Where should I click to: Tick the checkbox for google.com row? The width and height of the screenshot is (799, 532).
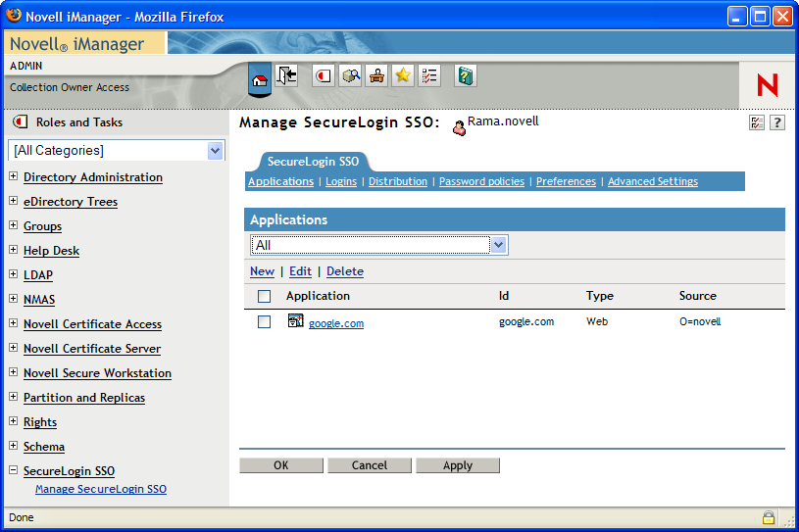[x=264, y=321]
